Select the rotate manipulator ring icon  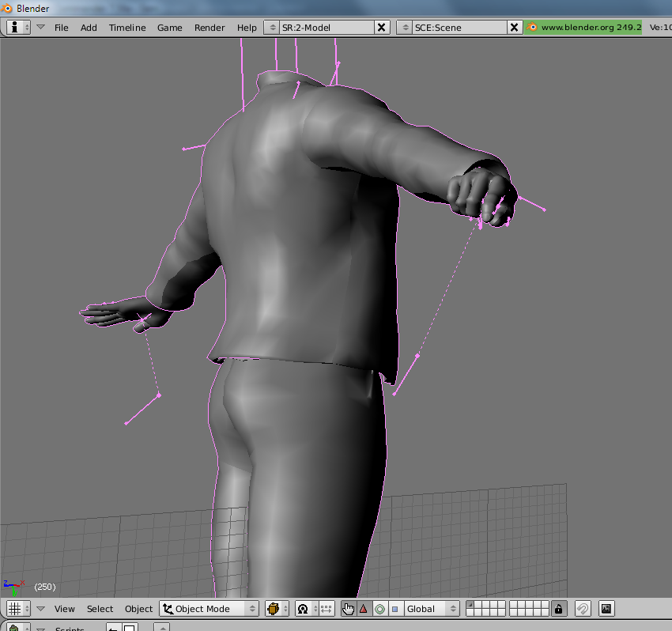(x=379, y=609)
